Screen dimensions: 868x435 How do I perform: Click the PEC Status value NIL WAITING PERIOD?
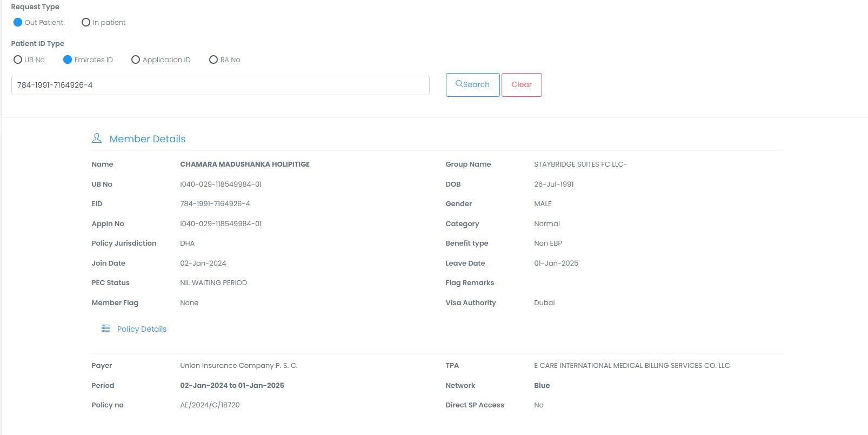213,282
